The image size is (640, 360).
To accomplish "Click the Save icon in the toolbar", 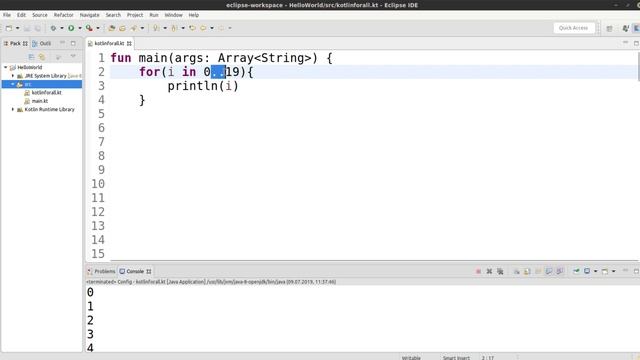I will pyautogui.click(x=27, y=28).
